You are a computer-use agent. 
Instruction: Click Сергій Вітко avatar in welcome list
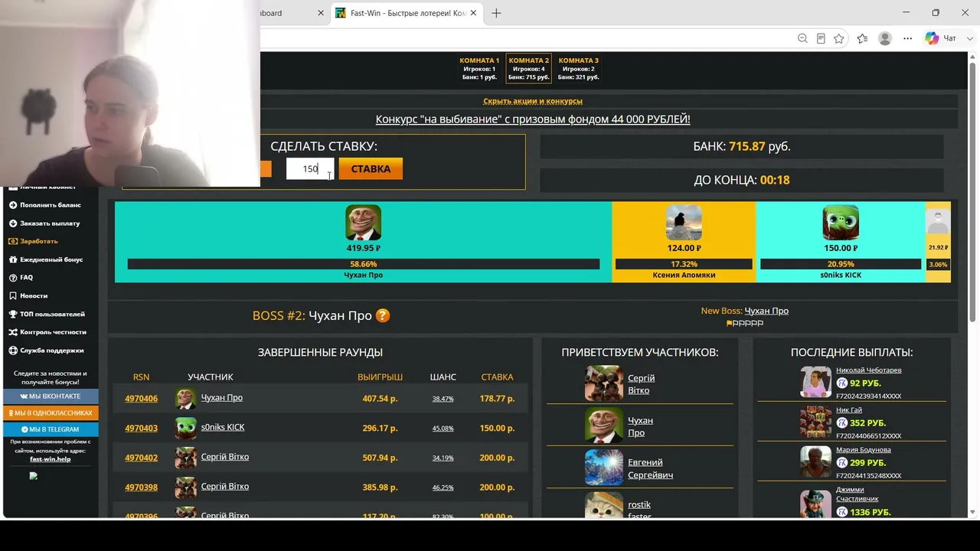(604, 383)
